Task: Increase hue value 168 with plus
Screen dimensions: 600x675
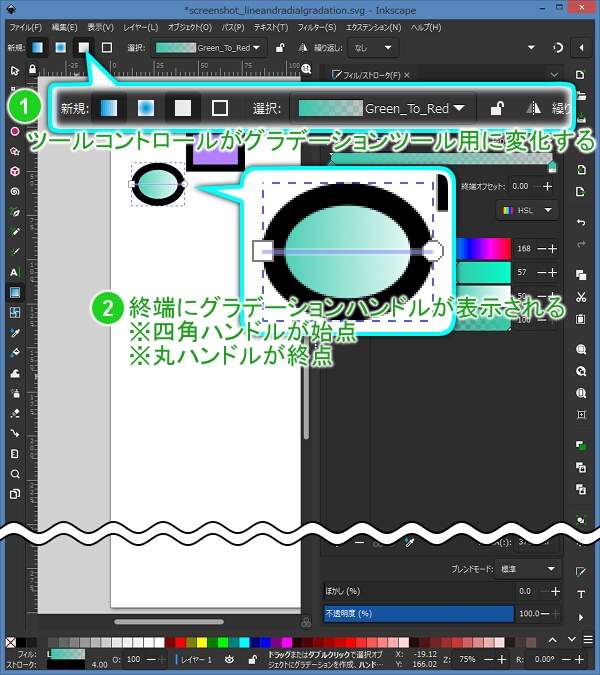Action: coord(552,249)
